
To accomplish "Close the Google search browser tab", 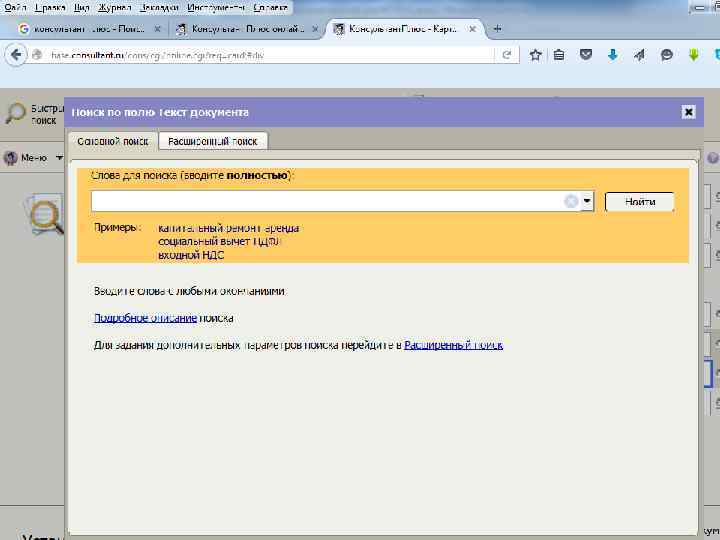I will pyautogui.click(x=157, y=29).
